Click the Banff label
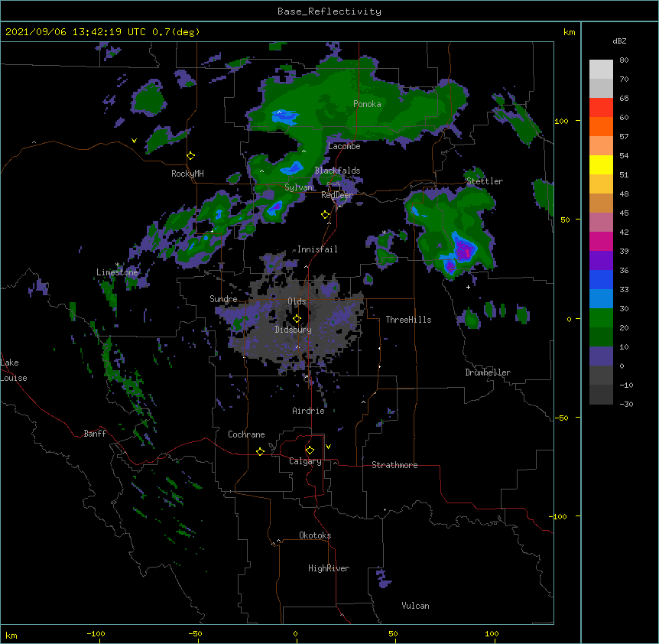This screenshot has height=644, width=659. (x=95, y=434)
